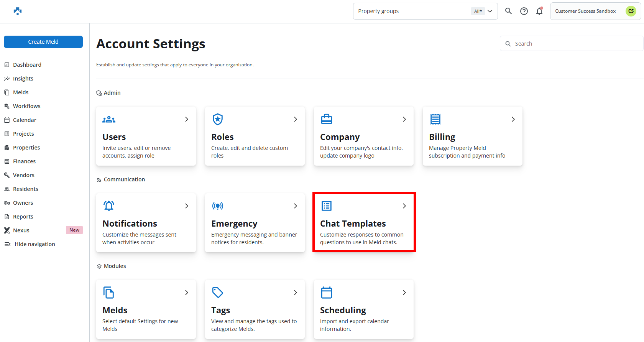Open Workflows in the sidebar
Image resolution: width=644 pixels, height=342 pixels.
[26, 106]
